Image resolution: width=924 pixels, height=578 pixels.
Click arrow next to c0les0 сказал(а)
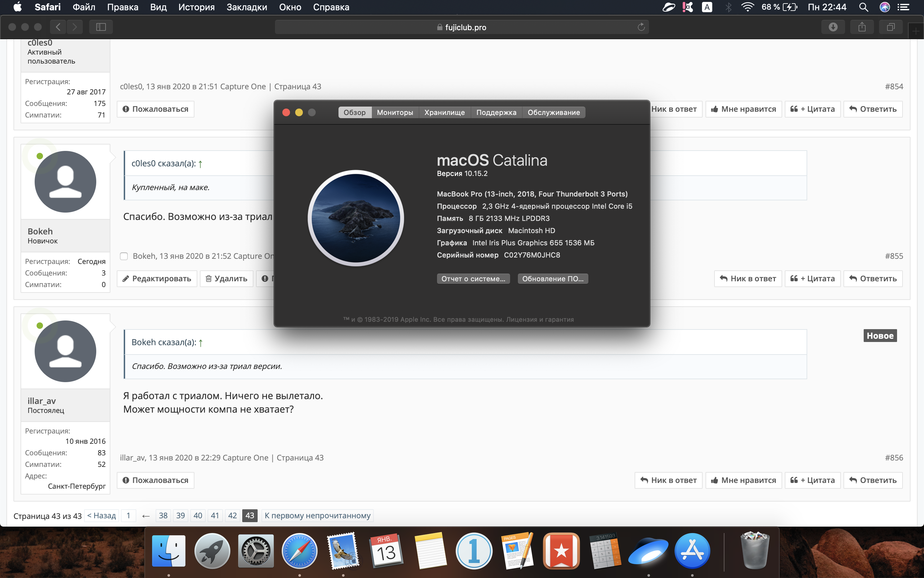[200, 164]
